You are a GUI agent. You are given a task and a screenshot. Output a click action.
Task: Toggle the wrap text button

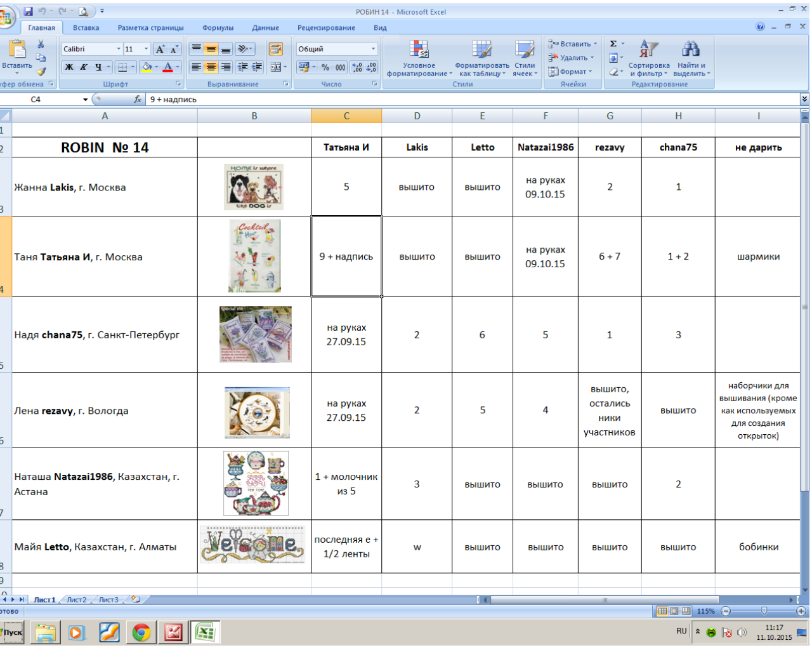(275, 49)
